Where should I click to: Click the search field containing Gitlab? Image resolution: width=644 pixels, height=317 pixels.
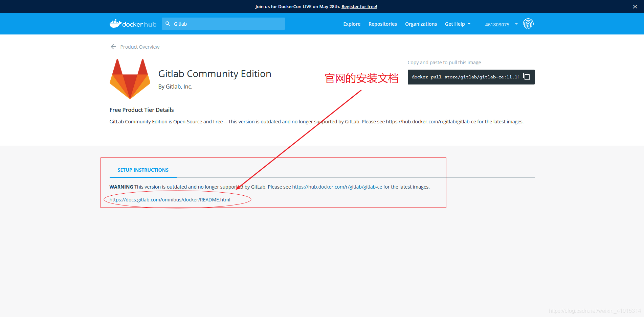coord(223,24)
